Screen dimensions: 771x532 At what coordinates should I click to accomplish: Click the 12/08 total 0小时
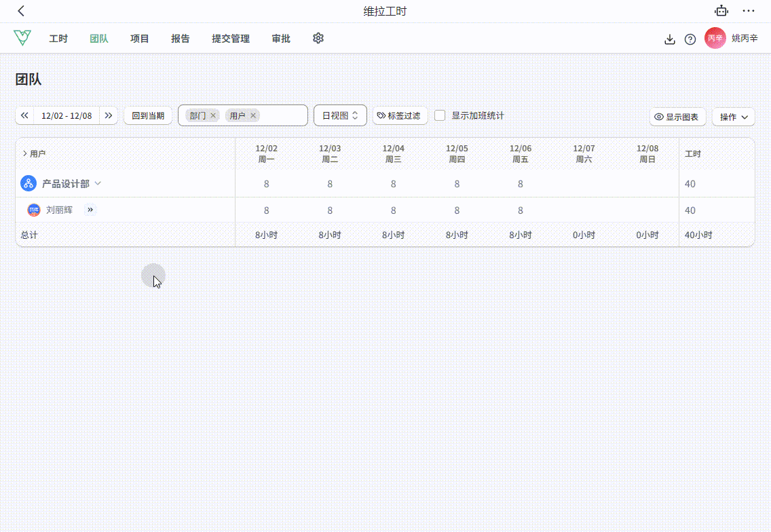tap(647, 235)
